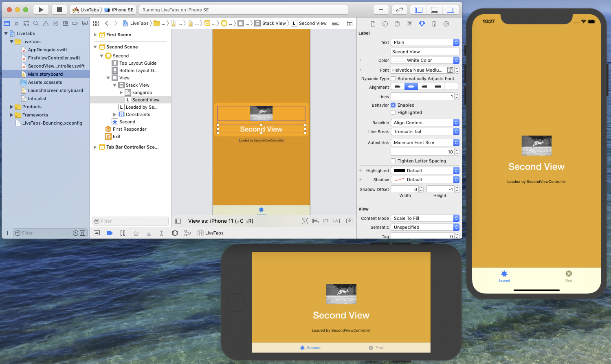The height and width of the screenshot is (364, 611).
Task: Open the Report navigator
Action: (85, 24)
